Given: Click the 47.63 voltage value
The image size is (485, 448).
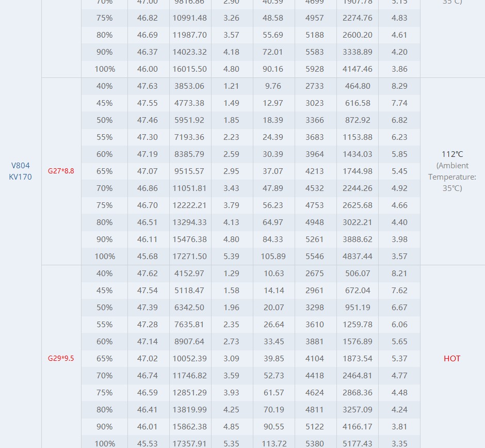Looking at the screenshot, I should point(148,86).
